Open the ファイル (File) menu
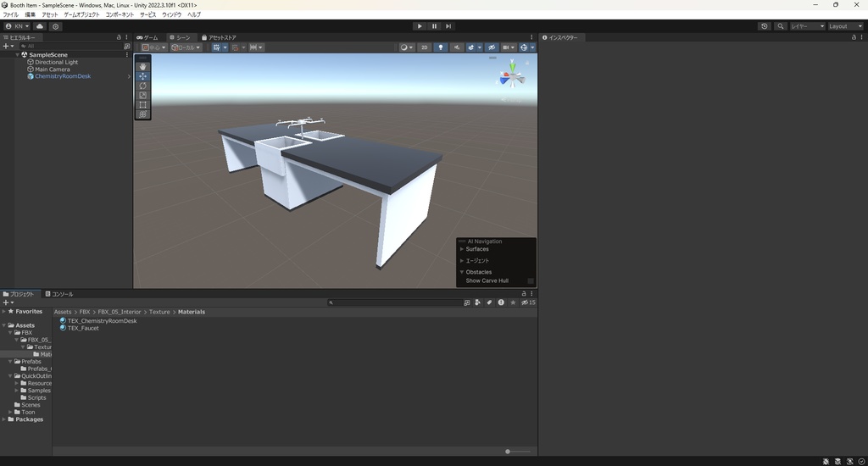The image size is (868, 466). 10,15
